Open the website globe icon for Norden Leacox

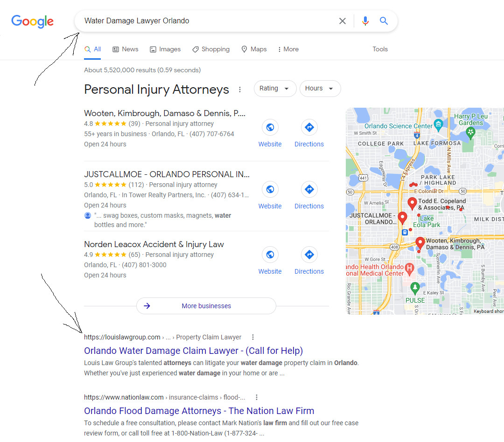pos(270,255)
